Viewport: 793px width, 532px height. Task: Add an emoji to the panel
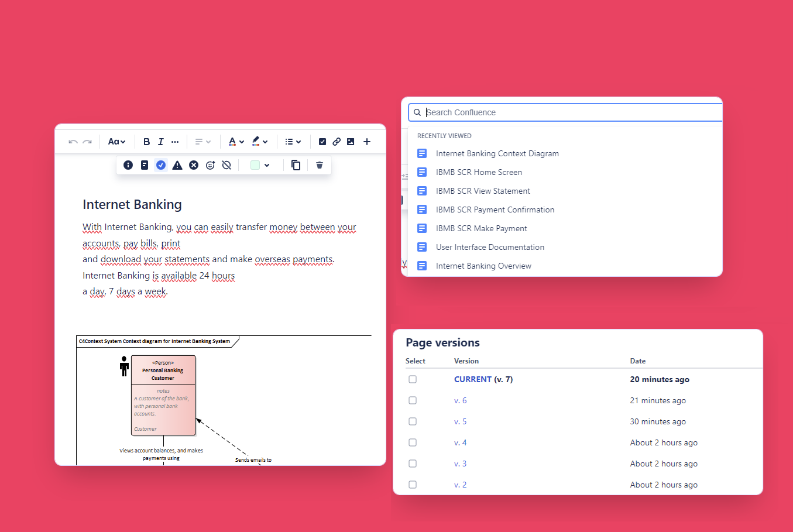[x=210, y=165]
